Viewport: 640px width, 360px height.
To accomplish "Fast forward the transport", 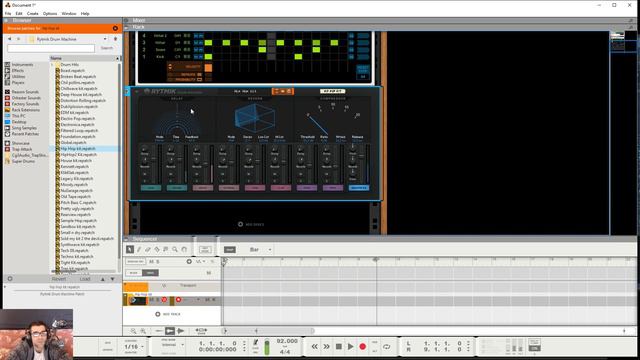I will coord(327,347).
